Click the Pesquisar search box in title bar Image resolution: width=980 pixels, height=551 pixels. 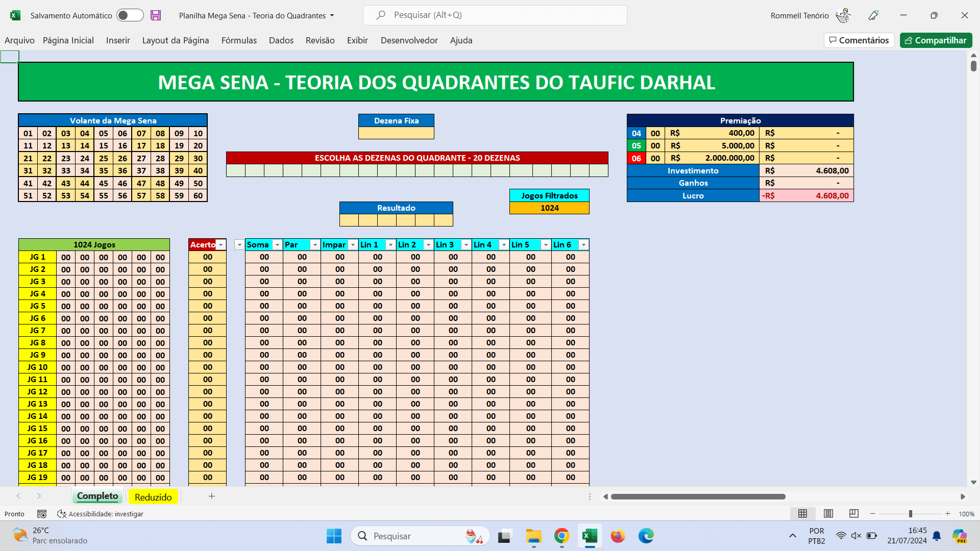[495, 15]
